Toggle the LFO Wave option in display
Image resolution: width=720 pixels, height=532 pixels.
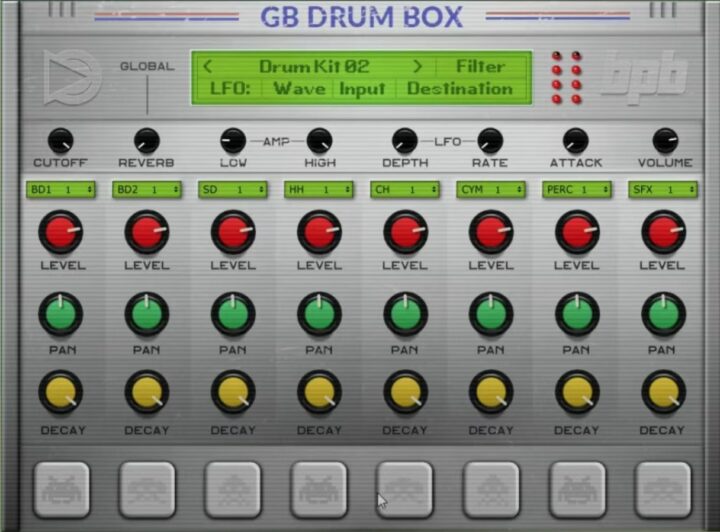pos(299,89)
